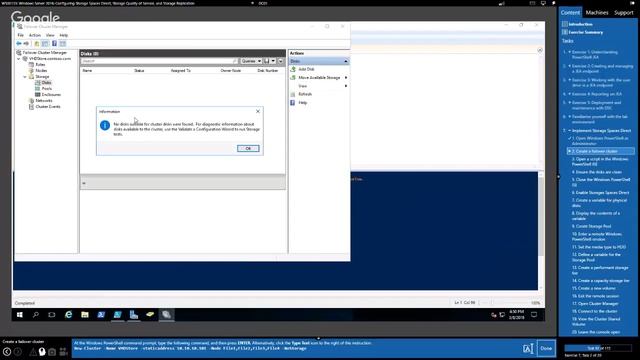The width and height of the screenshot is (640, 360).
Task: Expand the search options chevron button
Action: coord(280,61)
